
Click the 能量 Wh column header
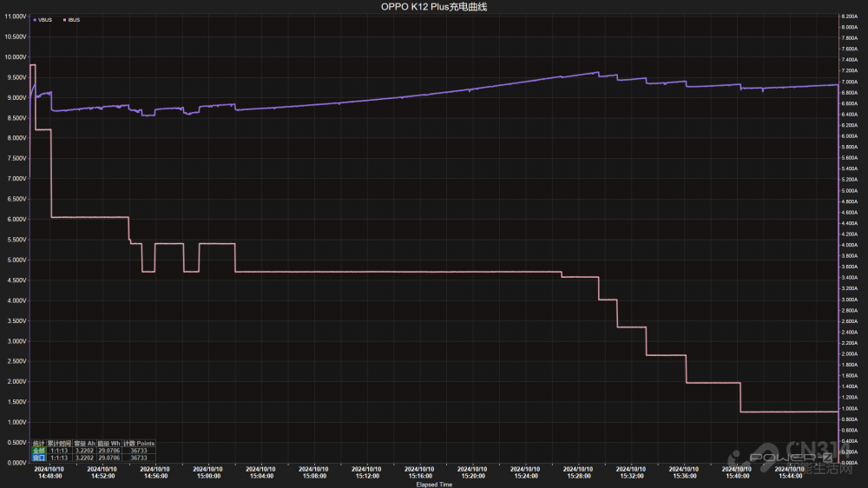109,444
